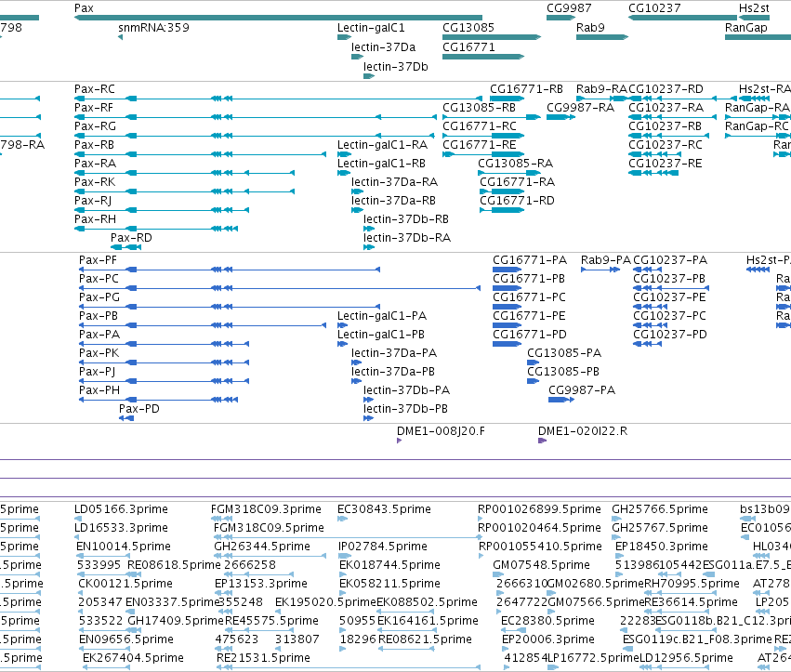Screen dimensions: 791x672
Task: Click the lectin-37Da-PB protein label
Action: point(393,372)
